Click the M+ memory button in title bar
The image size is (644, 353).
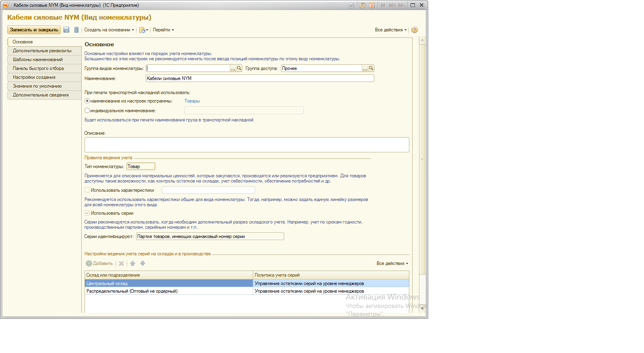tap(392, 5)
